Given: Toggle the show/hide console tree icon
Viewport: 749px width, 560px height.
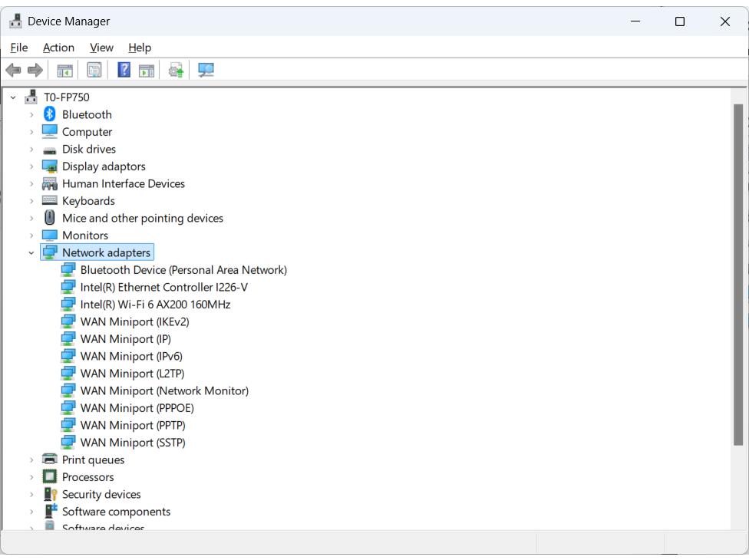Looking at the screenshot, I should coord(64,71).
